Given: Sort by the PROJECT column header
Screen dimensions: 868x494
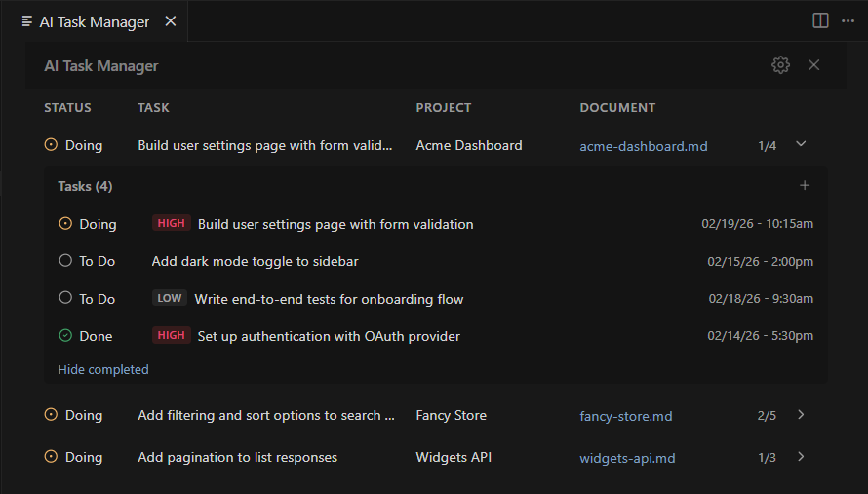Looking at the screenshot, I should [x=444, y=108].
